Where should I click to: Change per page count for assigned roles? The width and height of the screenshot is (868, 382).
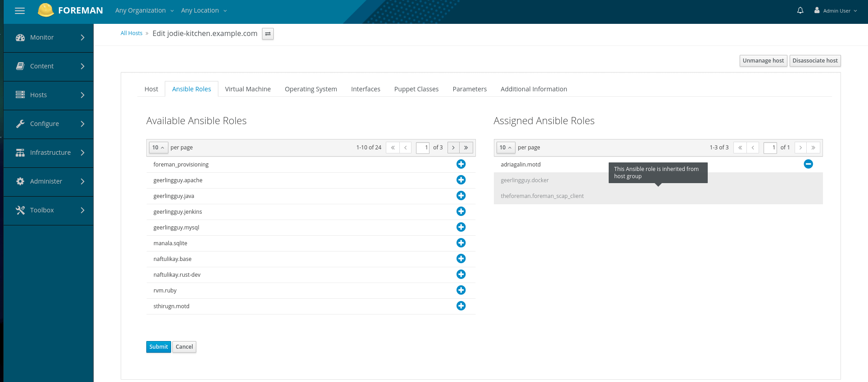pos(506,148)
